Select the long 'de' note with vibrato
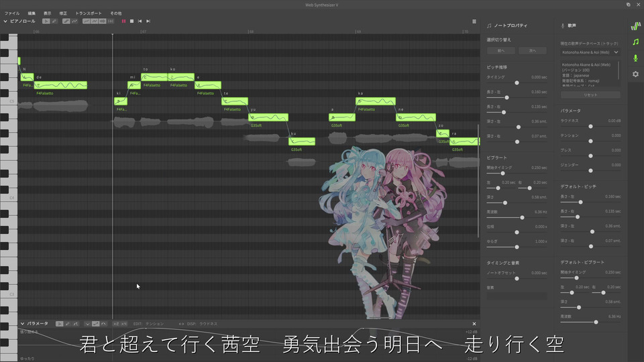This screenshot has width=644, height=362. tap(61, 85)
